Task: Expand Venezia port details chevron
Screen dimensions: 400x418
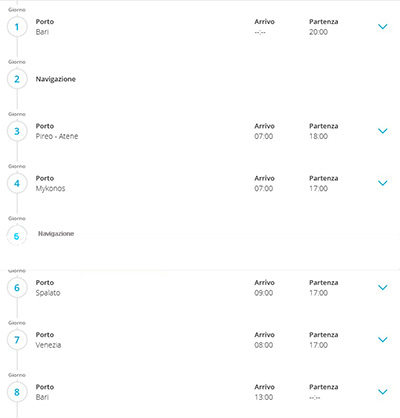Action: 383,340
